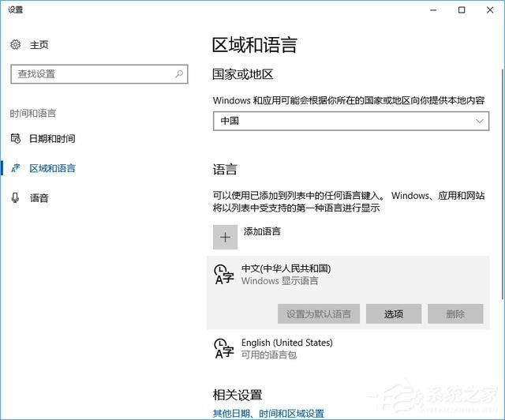Select 中文(中华人民共和国) language entry
The width and height of the screenshot is (505, 420).
pos(348,293)
